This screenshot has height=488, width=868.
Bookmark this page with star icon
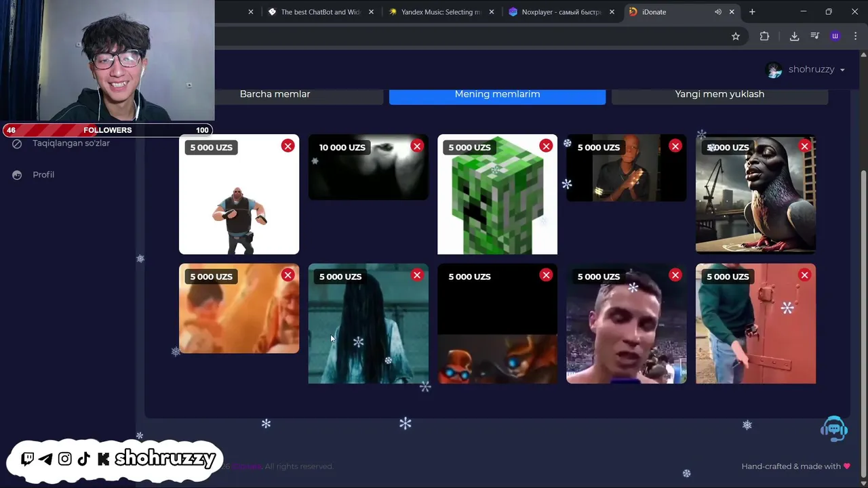(x=736, y=37)
